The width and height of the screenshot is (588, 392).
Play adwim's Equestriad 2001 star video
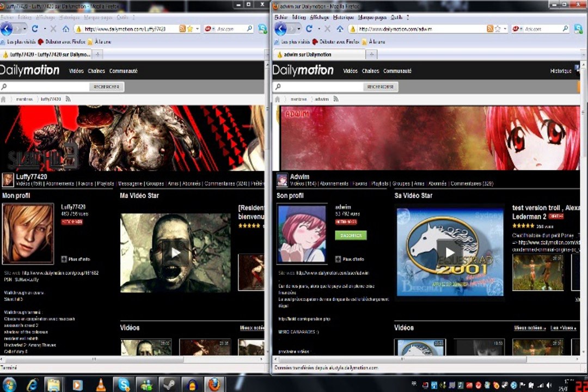[x=450, y=253]
